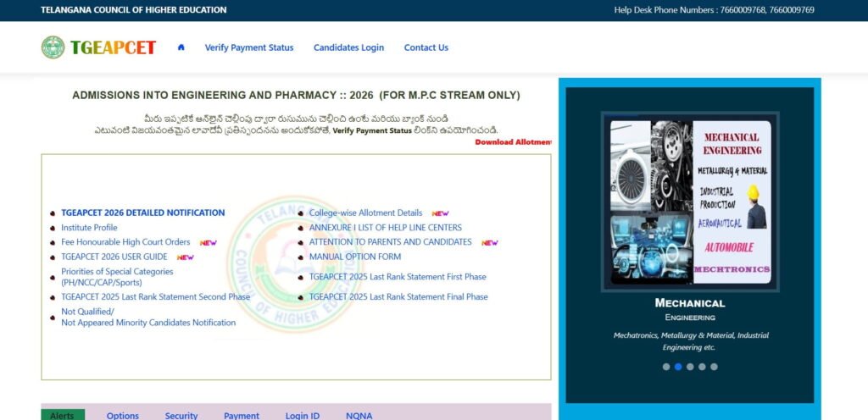Click the TGEAPCET emblem logo
The width and height of the screenshot is (868, 420).
point(53,47)
